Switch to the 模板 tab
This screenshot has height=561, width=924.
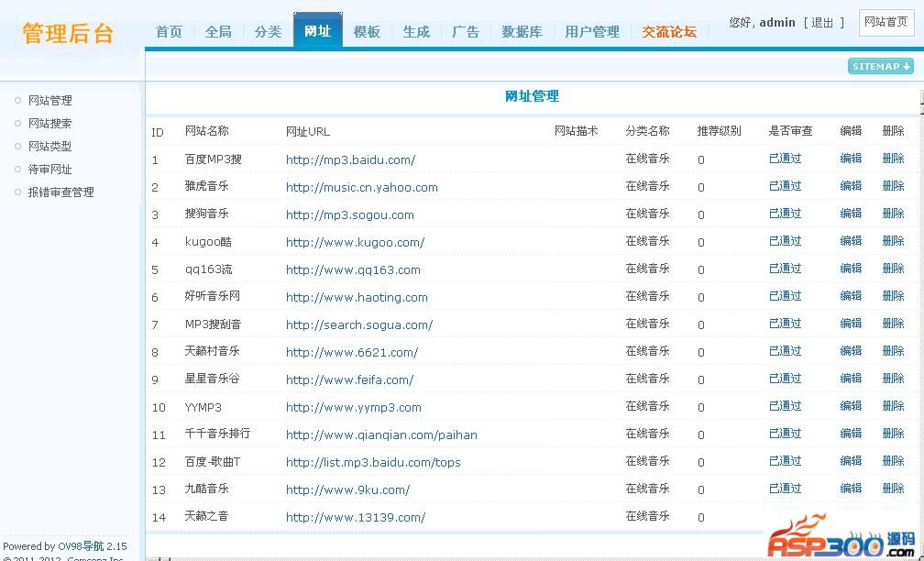[367, 31]
